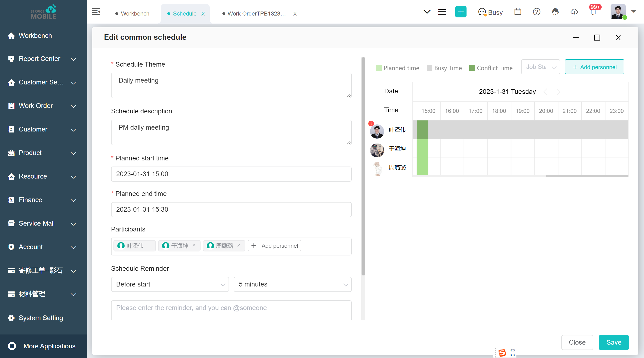The image size is (644, 358).
Task: Open the tabs overflow chevron dropdown
Action: point(427,12)
